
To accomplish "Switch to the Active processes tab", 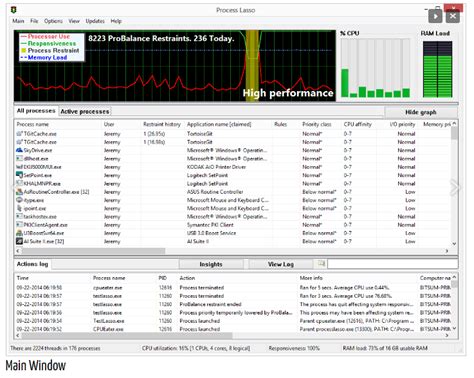I will (x=85, y=111).
